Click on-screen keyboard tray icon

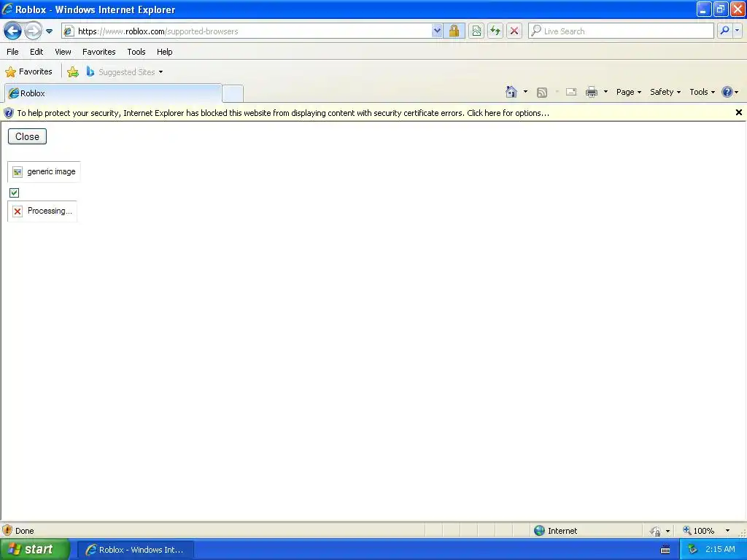pyautogui.click(x=665, y=550)
